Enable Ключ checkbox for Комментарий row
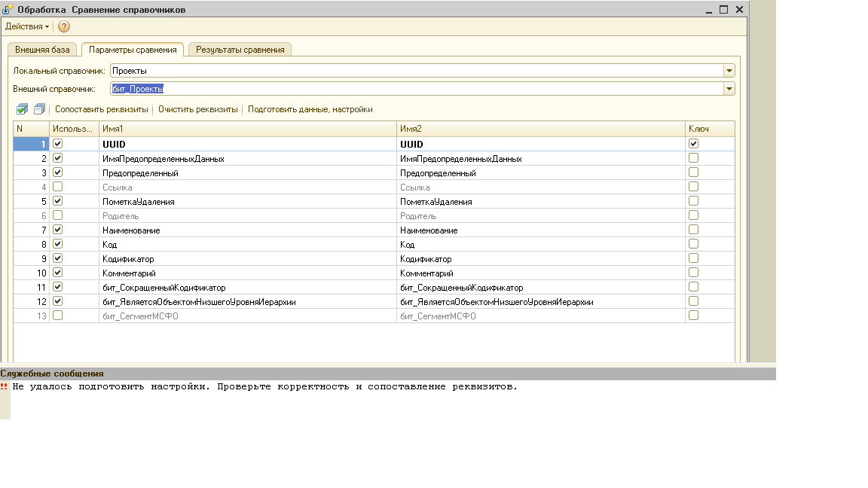Screen dimensions: 868x488 (693, 272)
